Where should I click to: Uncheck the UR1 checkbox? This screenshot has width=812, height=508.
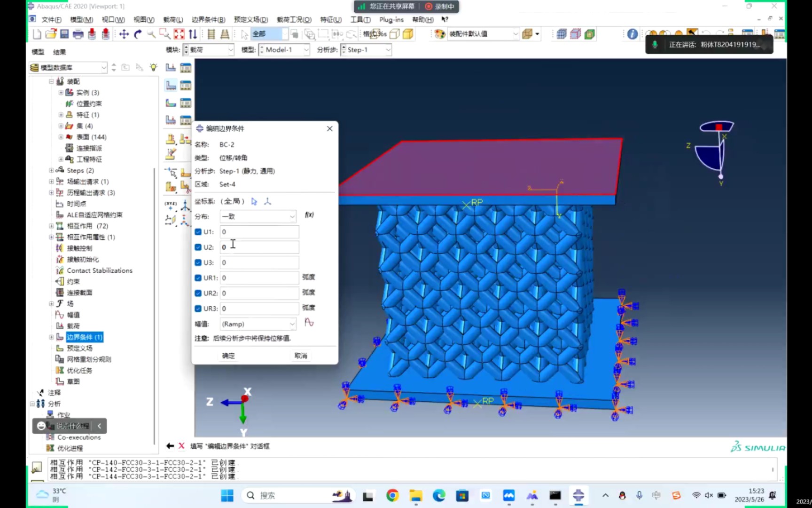click(x=198, y=278)
